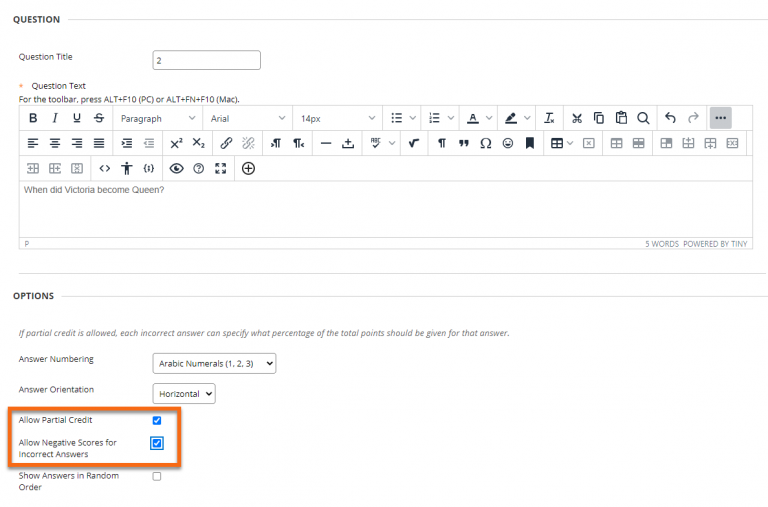768x507 pixels.
Task: Expand spellcheck language options arrow
Action: click(x=392, y=144)
